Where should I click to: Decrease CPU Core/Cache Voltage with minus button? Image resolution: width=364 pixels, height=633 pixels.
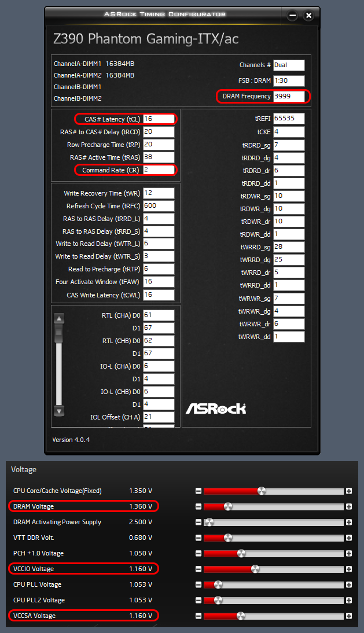[198, 491]
